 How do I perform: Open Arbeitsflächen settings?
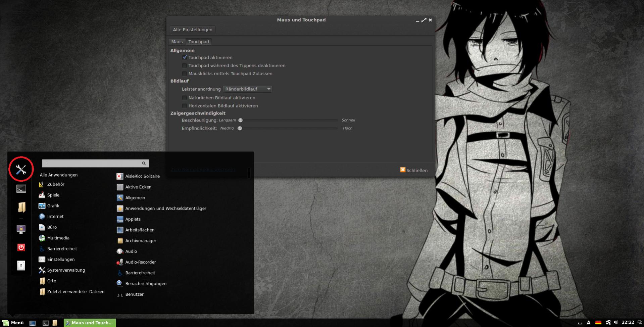click(x=136, y=230)
